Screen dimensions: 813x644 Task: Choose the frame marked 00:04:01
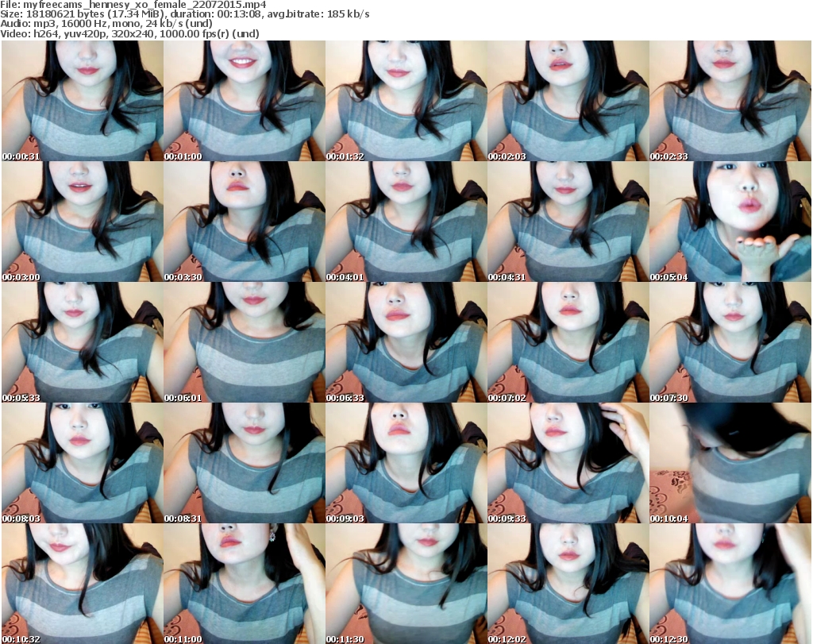(406, 222)
